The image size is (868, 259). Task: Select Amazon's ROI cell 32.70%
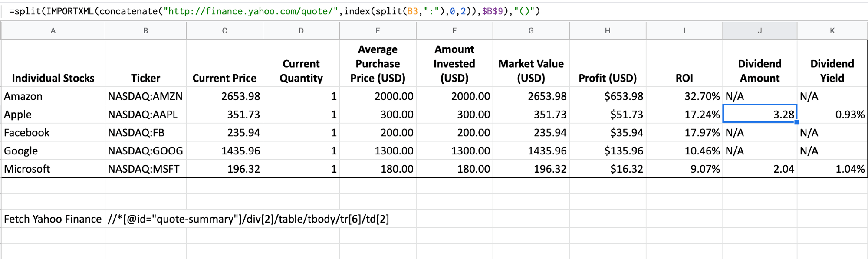click(x=684, y=96)
